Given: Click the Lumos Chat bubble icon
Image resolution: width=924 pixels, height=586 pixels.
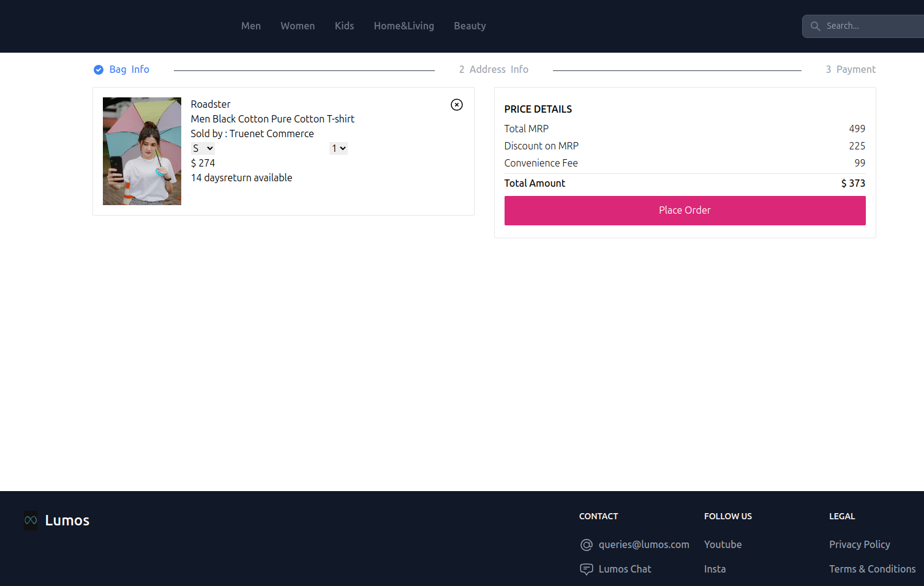Looking at the screenshot, I should (586, 569).
